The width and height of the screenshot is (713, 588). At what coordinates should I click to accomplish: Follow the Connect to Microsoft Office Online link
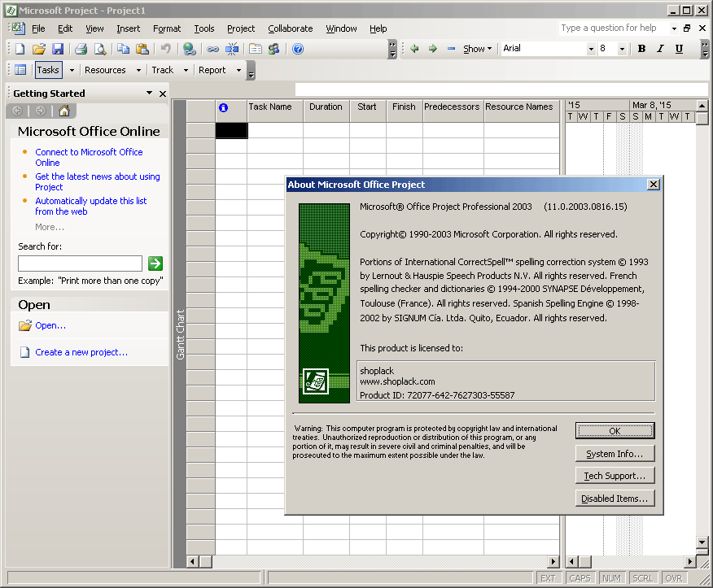click(90, 157)
